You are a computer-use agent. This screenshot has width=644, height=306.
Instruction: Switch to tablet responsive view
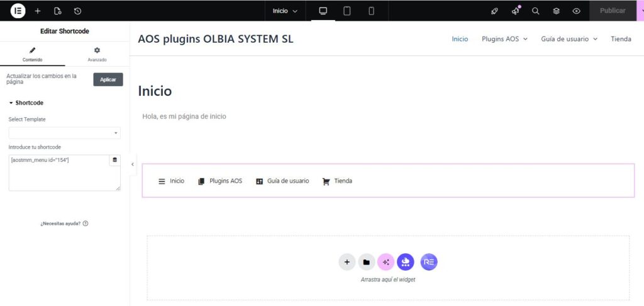pyautogui.click(x=347, y=11)
